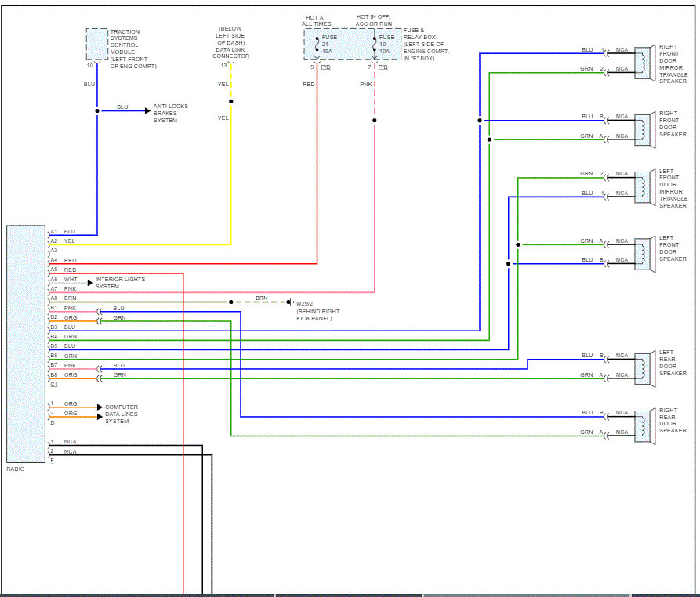Select the 'FUSE & RELAY BOX' description text
The width and height of the screenshot is (700, 597).
coord(426,44)
